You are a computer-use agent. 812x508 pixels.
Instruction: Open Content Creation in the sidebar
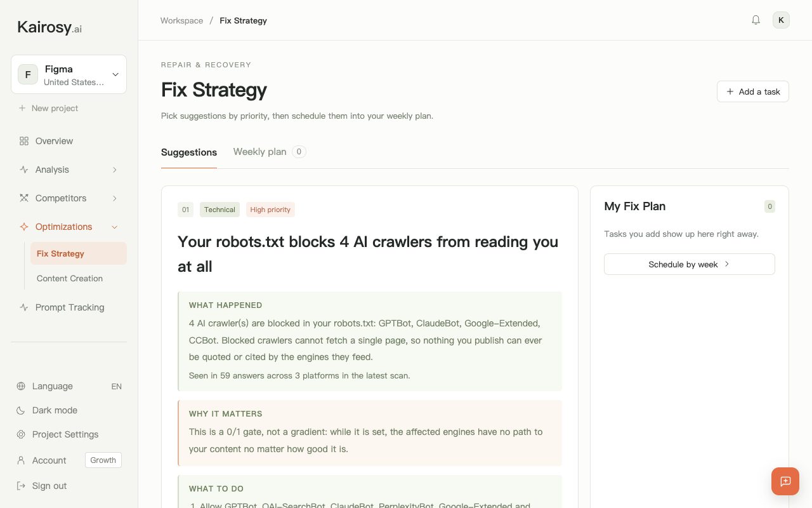click(x=79, y=278)
